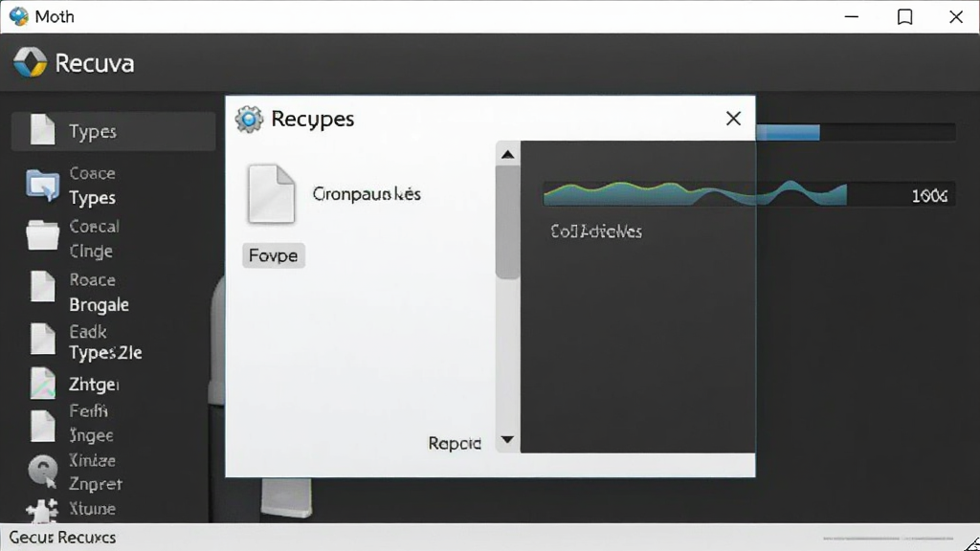
Task: Select the Znpret label in sidebar
Action: [x=96, y=484]
